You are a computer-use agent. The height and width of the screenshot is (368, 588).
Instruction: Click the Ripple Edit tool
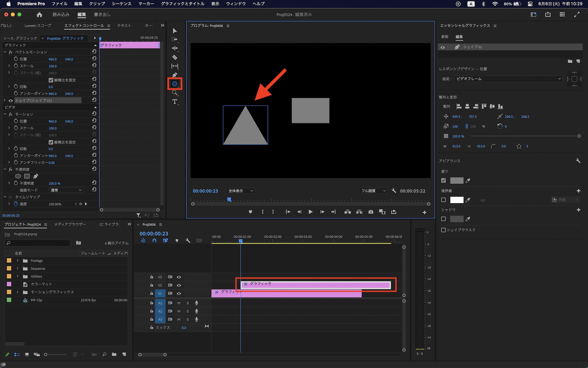point(175,48)
